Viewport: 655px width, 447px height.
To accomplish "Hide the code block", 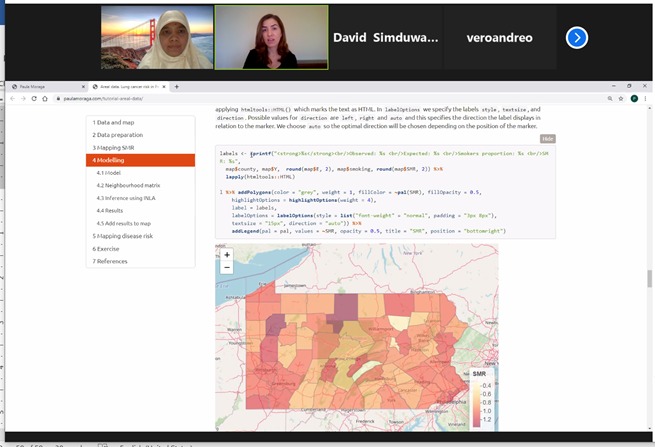I will [x=548, y=139].
